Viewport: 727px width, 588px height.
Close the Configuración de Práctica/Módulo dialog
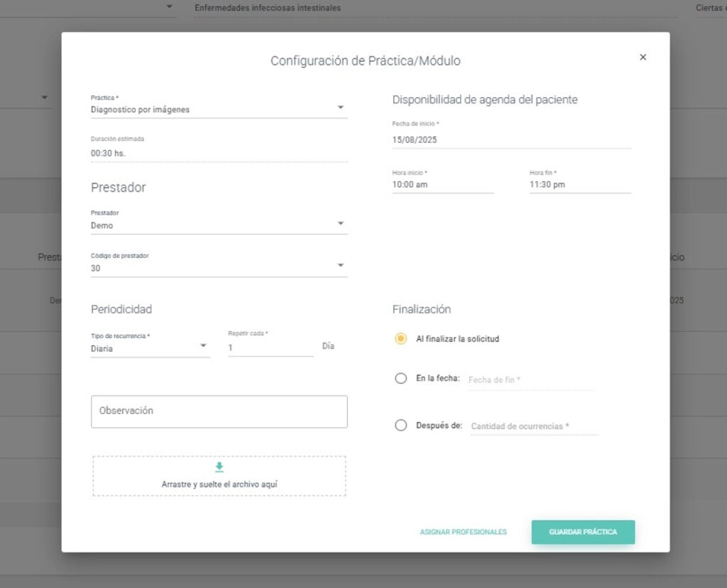tap(643, 58)
